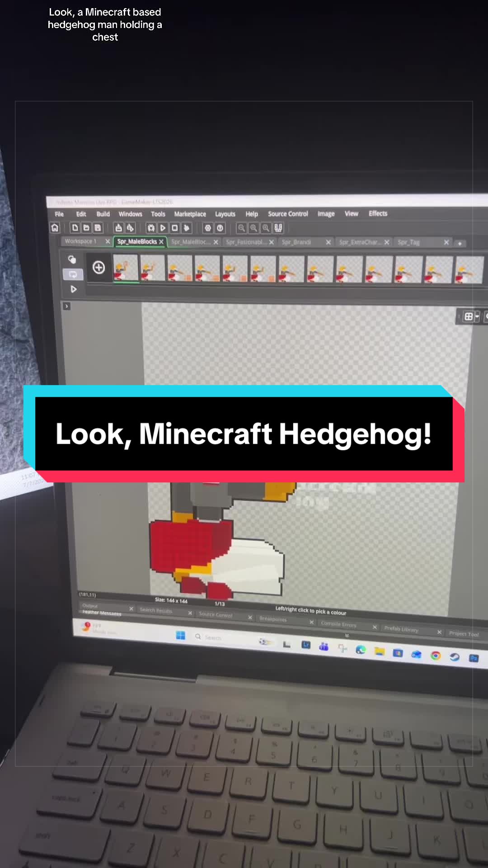Open Photoshop from the taskbar
The height and width of the screenshot is (868, 488).
(x=473, y=658)
